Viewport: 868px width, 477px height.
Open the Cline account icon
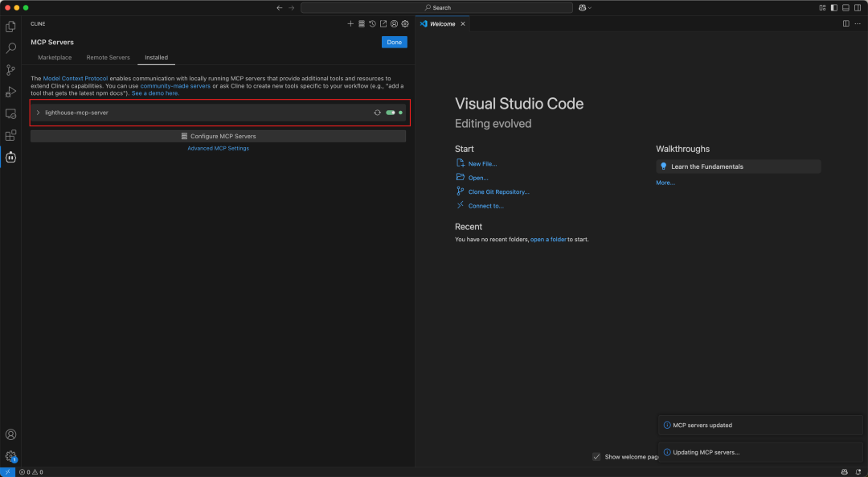[x=394, y=24]
